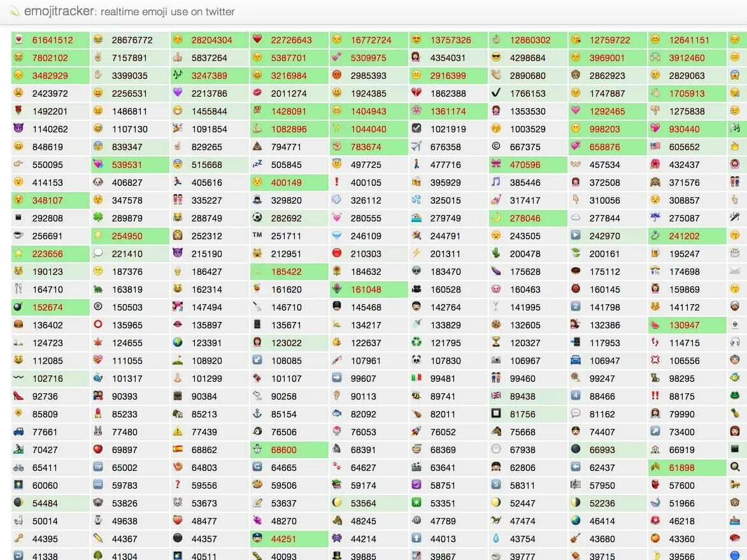
Task: Click the count 46414
Action: [602, 521]
